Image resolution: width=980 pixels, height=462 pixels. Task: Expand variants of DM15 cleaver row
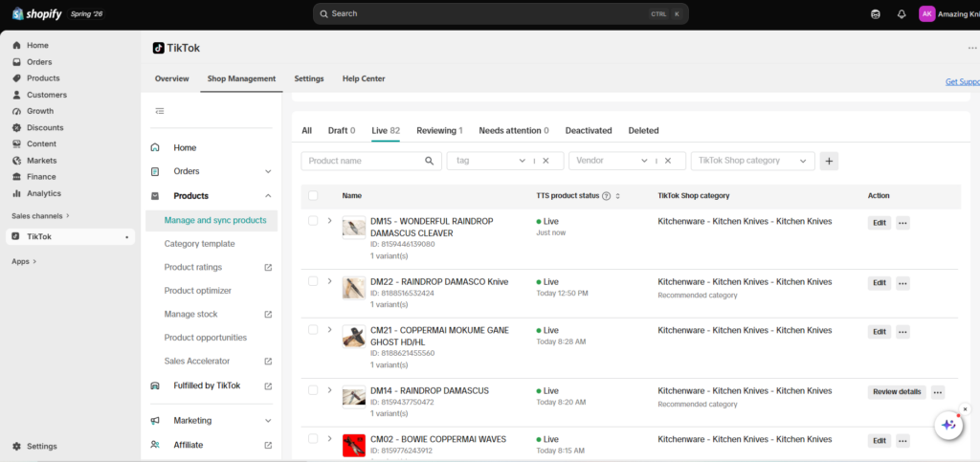(x=330, y=220)
